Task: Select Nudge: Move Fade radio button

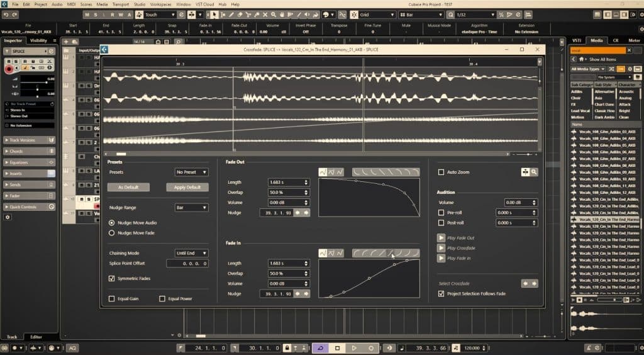Action: [x=112, y=233]
